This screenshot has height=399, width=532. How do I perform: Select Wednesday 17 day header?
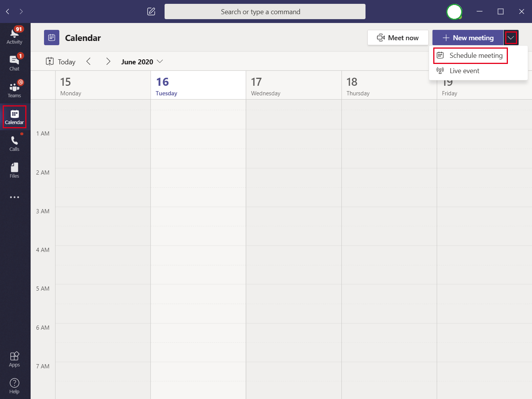(x=294, y=85)
